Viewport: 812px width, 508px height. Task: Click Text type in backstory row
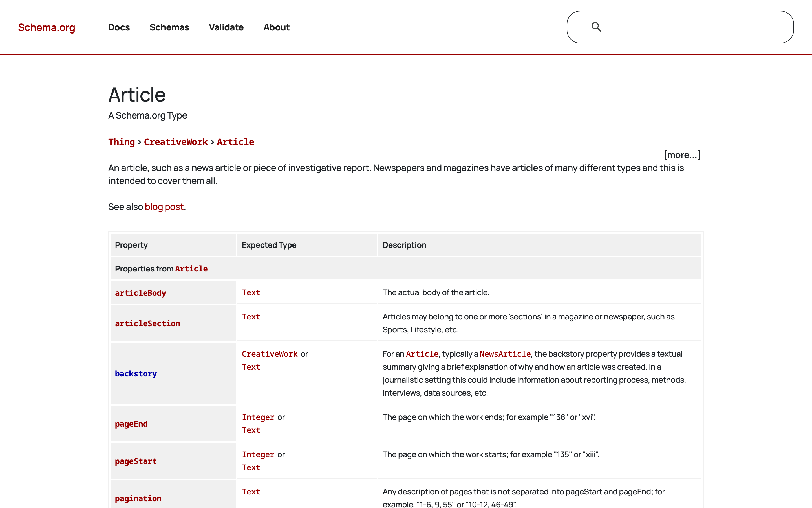pyautogui.click(x=251, y=367)
